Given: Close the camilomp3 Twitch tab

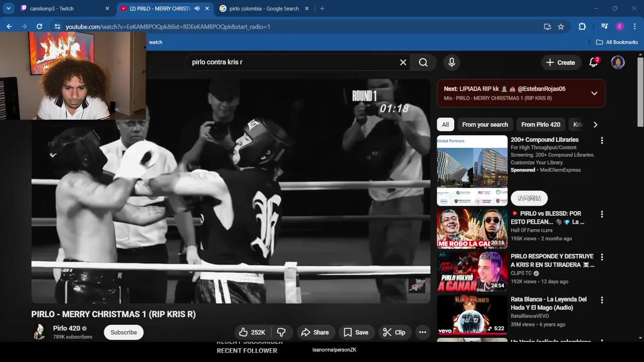Looking at the screenshot, I should point(107,9).
